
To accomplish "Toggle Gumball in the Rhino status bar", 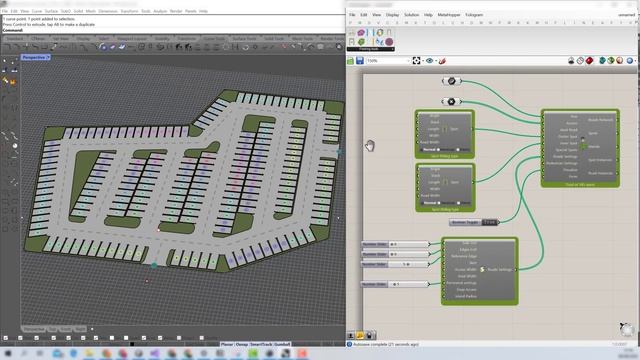I will click(x=282, y=344).
